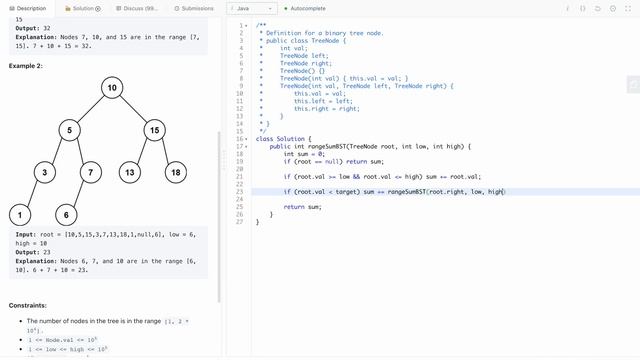Click the 'class Solution {' line
This screenshot has width=640, height=360.
click(284, 139)
